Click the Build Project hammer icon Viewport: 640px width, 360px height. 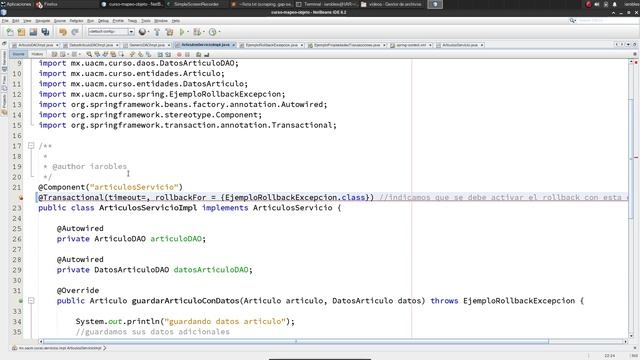pyautogui.click(x=157, y=32)
